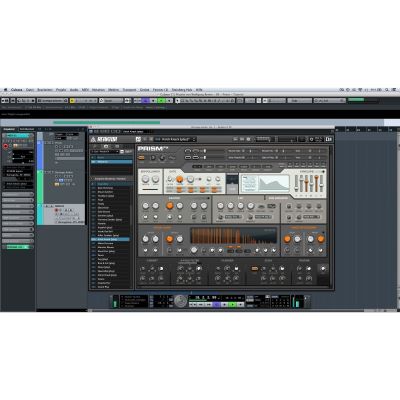
Task: Open the Cubase application menu
Action: (17, 90)
